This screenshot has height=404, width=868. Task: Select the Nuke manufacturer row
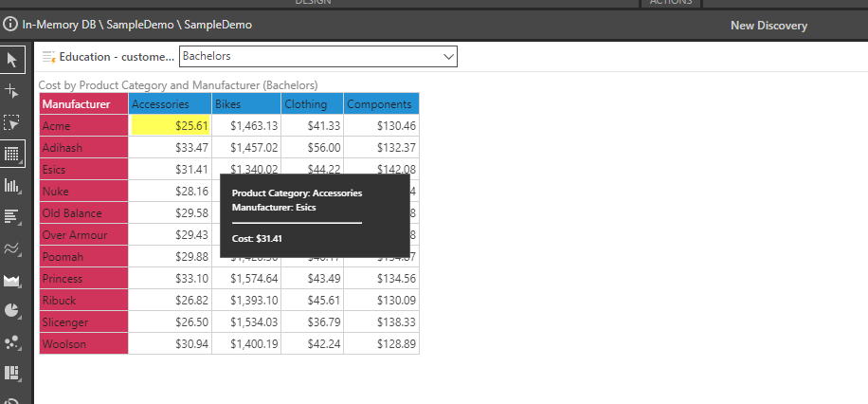[x=84, y=192]
